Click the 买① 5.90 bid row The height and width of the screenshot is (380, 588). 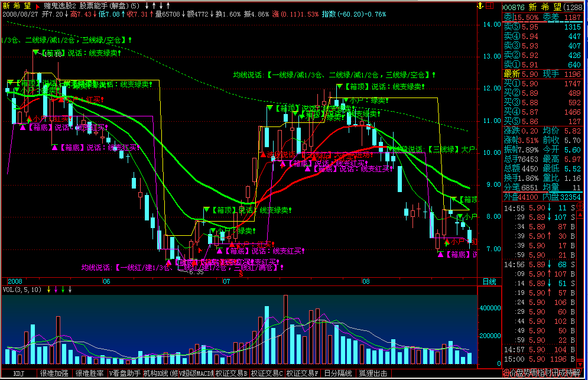[x=542, y=84]
